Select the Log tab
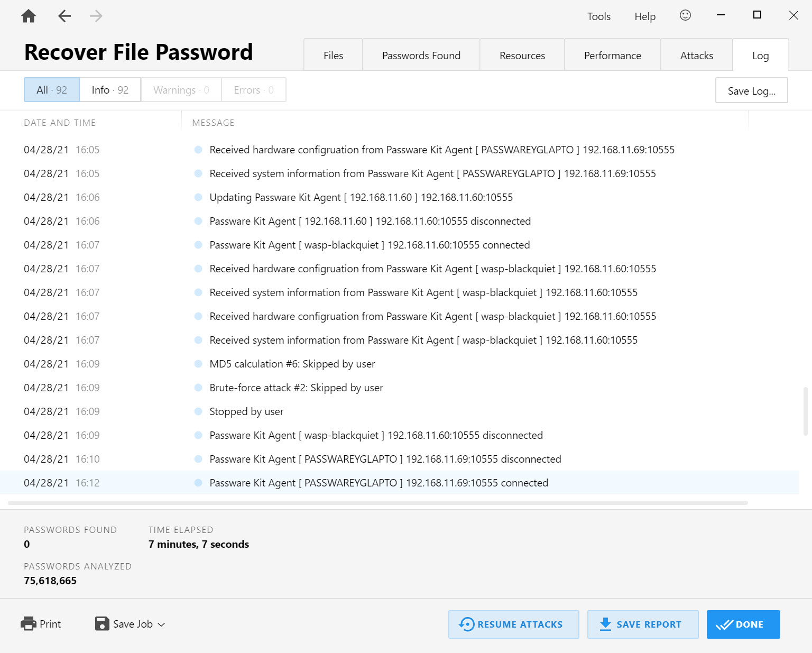This screenshot has width=812, height=653. (761, 55)
